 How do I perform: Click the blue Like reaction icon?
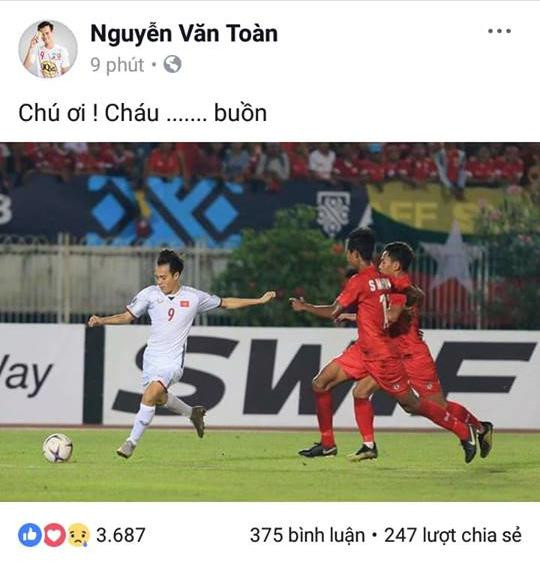30,535
